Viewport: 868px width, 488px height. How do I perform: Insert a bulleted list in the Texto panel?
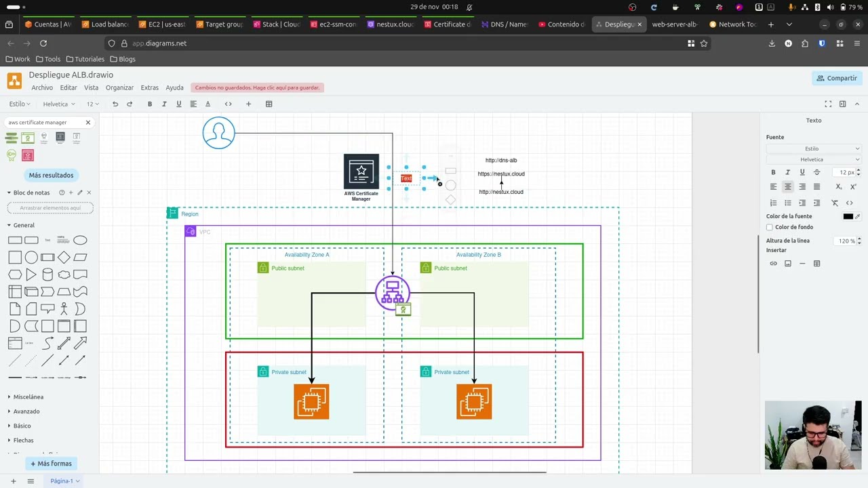787,203
